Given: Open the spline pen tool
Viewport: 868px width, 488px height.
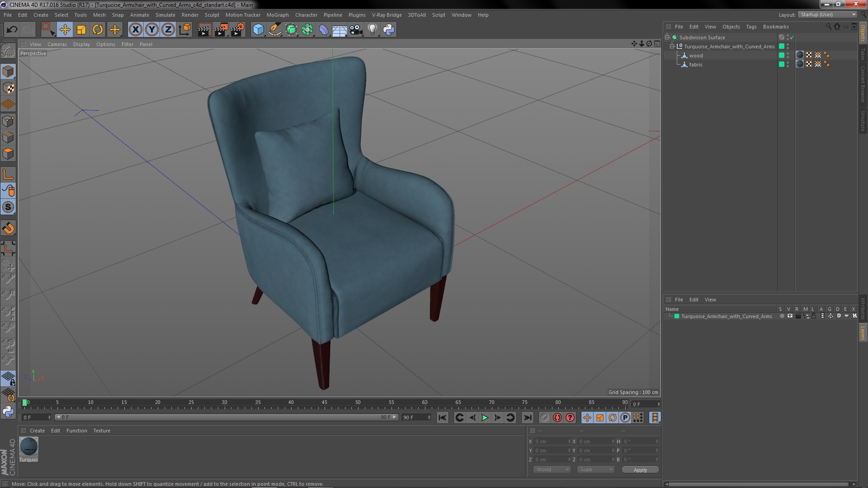Looking at the screenshot, I should (275, 30).
